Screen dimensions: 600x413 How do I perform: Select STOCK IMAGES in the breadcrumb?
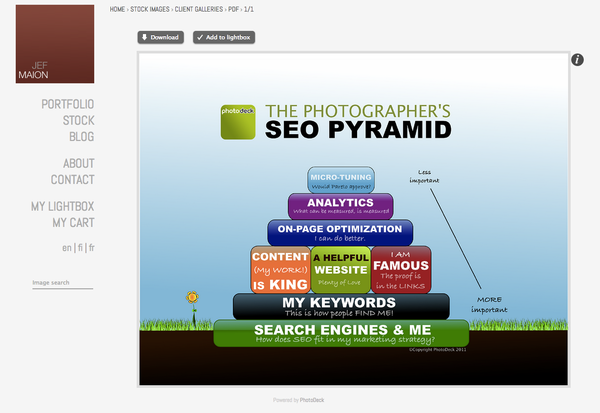pyautogui.click(x=151, y=9)
